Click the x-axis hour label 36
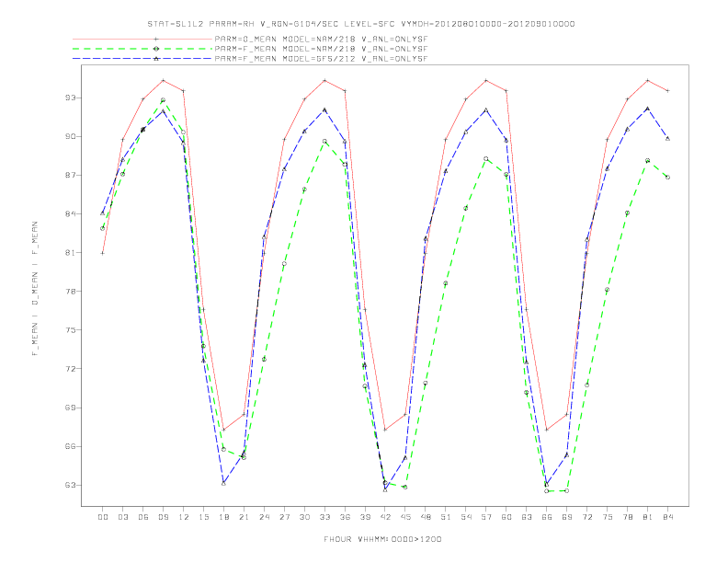Viewport: 728px width, 563px height. point(345,517)
